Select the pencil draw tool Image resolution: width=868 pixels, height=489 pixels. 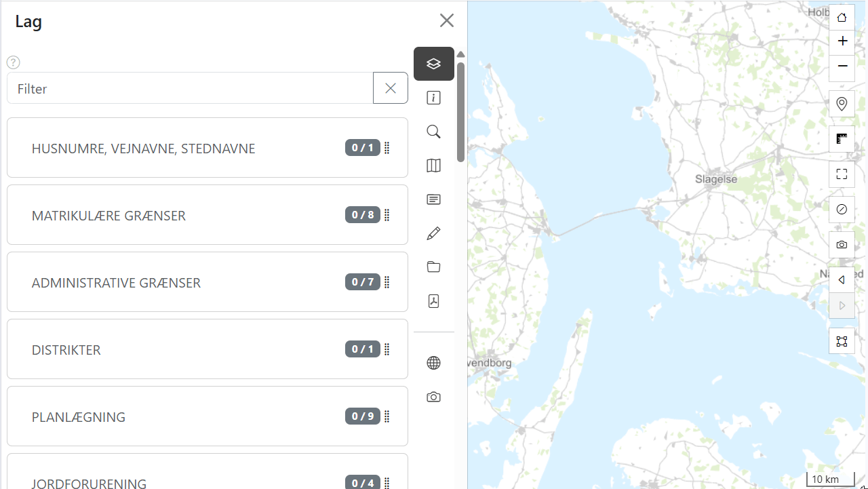coord(434,233)
